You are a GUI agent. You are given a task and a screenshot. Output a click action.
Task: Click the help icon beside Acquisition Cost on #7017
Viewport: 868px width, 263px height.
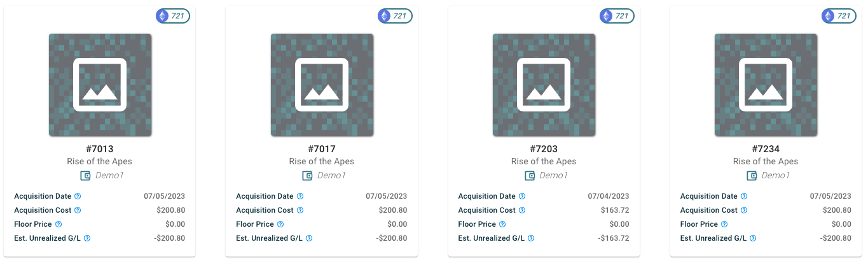[x=300, y=210]
